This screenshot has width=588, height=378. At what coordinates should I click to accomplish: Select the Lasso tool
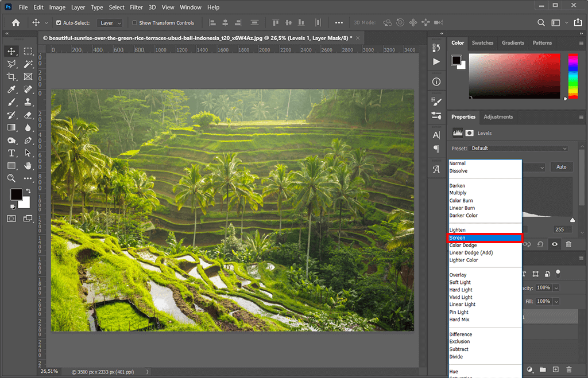(11, 64)
